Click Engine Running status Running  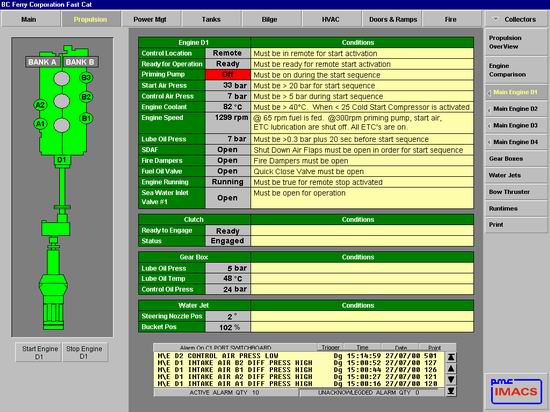click(x=228, y=182)
